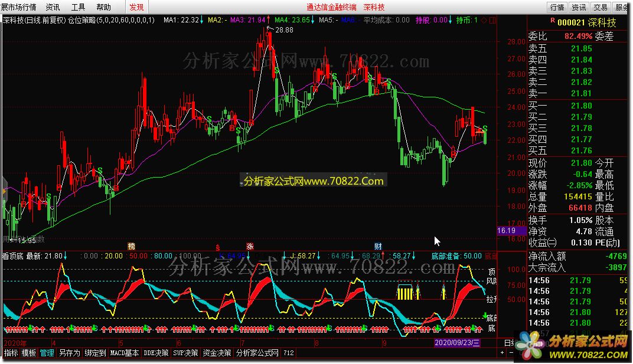This screenshot has height=364, width=633.
Task: Click the 涨幅 -2.85% value
Action: point(578,186)
